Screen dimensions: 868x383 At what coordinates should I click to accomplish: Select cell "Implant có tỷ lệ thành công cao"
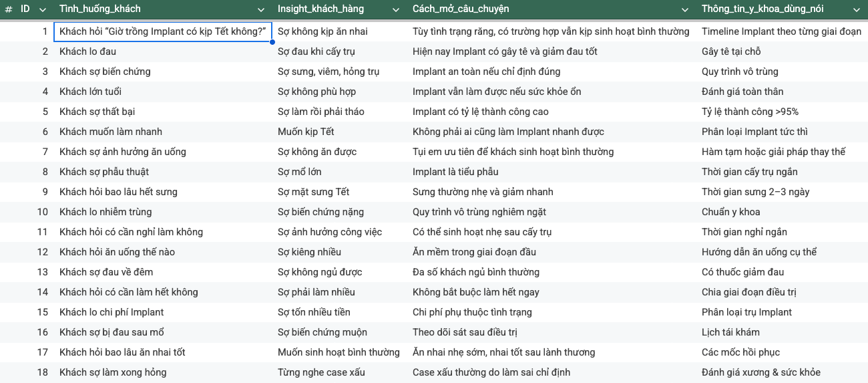click(552, 112)
